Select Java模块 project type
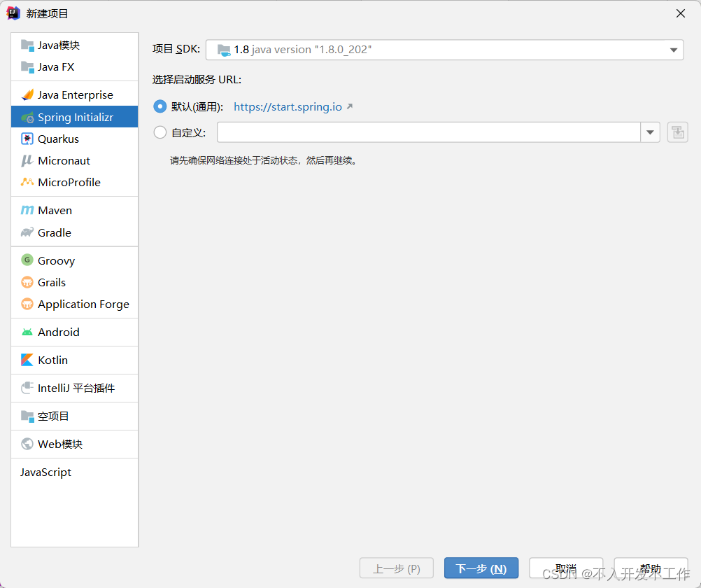This screenshot has width=701, height=588. click(75, 45)
